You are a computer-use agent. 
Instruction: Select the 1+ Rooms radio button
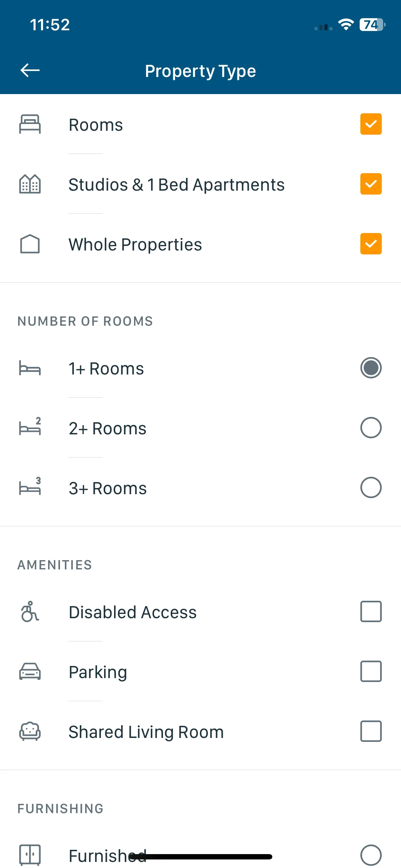point(371,368)
